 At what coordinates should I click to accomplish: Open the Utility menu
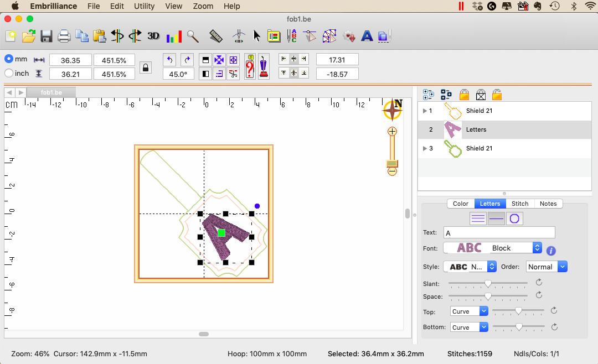pyautogui.click(x=145, y=6)
